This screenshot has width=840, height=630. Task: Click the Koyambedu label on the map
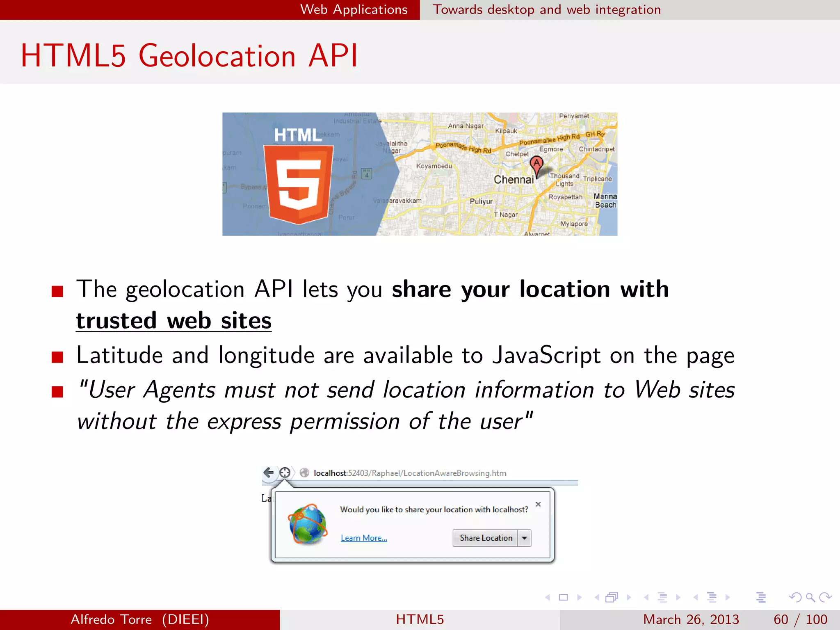[434, 166]
